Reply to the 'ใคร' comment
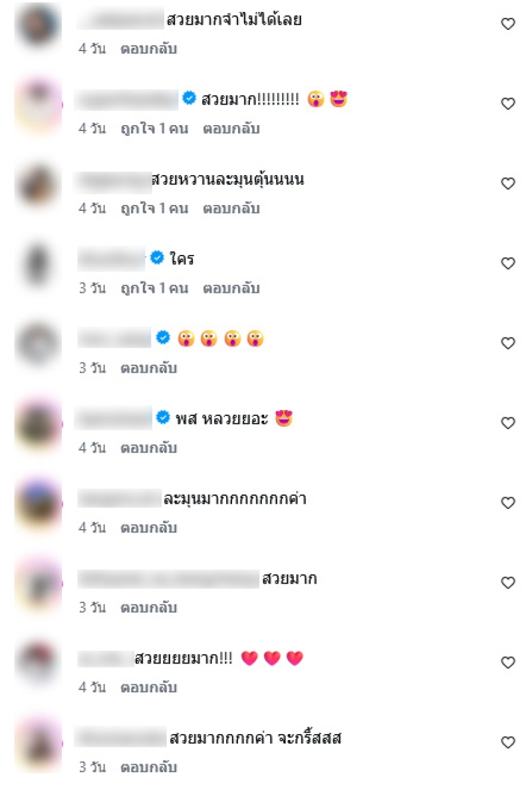 point(231,288)
